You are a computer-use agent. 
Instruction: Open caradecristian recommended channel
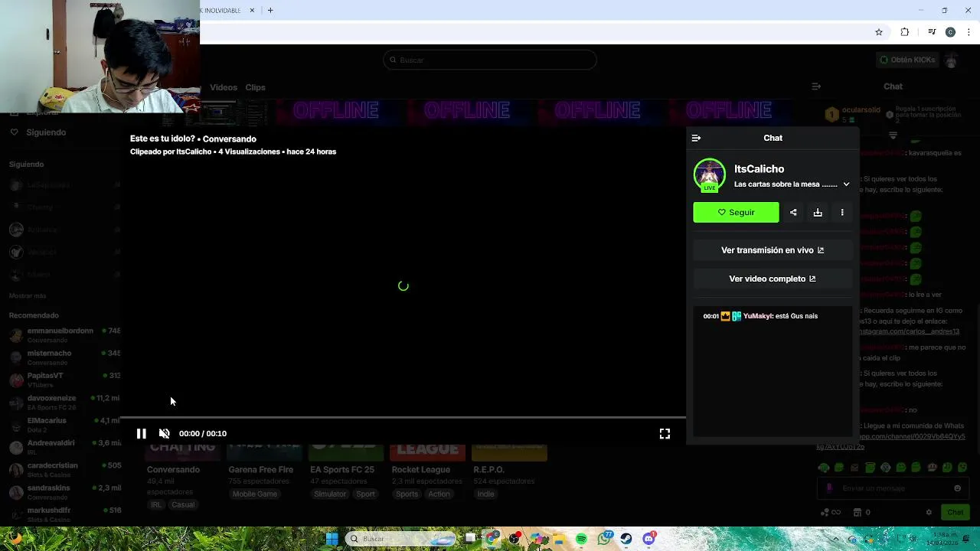point(64,468)
